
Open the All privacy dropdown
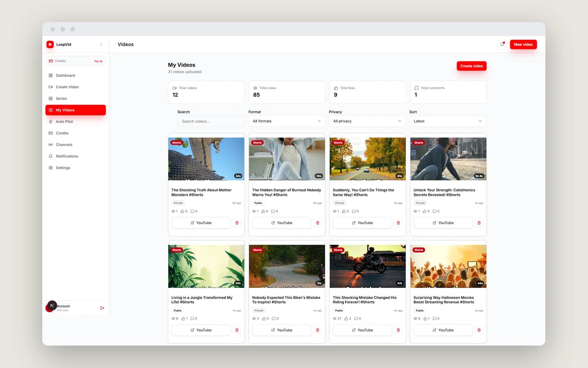(x=367, y=121)
